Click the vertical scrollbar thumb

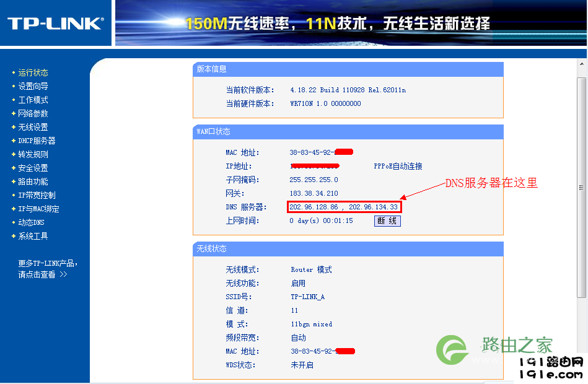582,188
